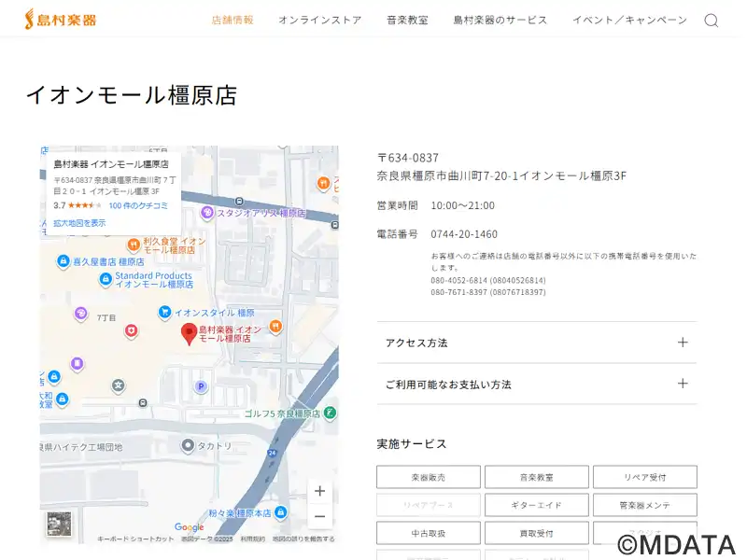Click the orange restaurant marker right of 島村楽器 pin
Image resolution: width=747 pixels, height=560 pixels.
[275, 326]
